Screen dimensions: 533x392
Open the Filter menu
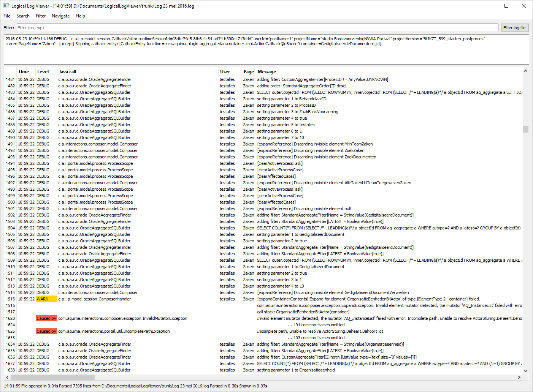(x=41, y=16)
